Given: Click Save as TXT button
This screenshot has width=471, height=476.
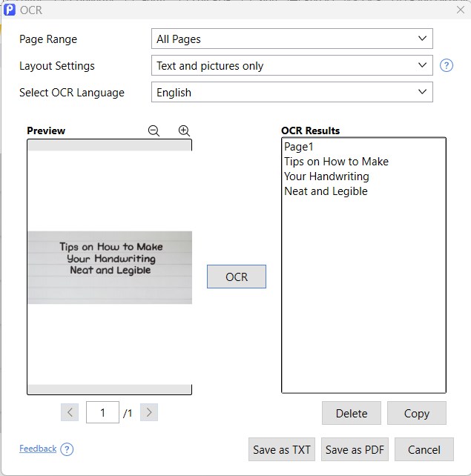Looking at the screenshot, I should [281, 449].
